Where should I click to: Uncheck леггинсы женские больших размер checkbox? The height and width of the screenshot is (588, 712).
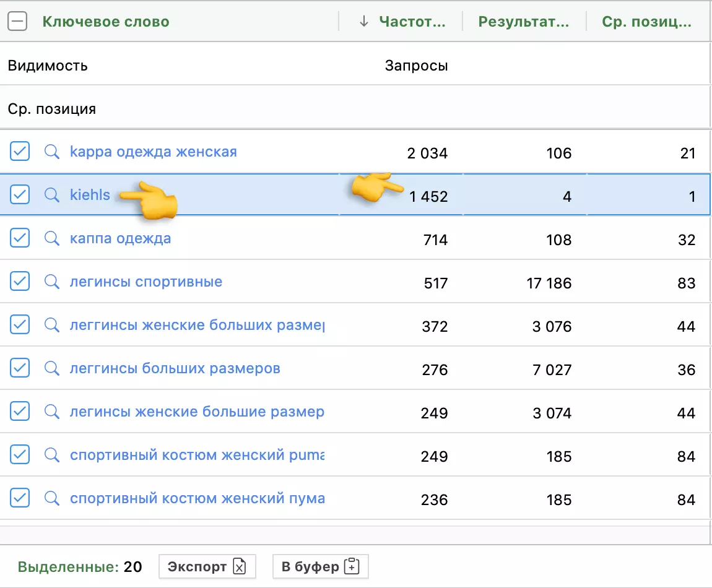20,325
